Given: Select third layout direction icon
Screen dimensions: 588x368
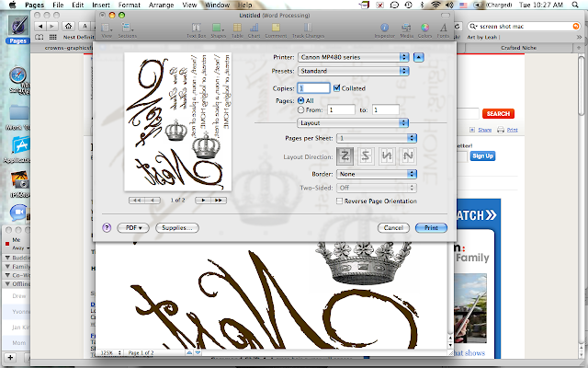Looking at the screenshot, I should point(387,155).
